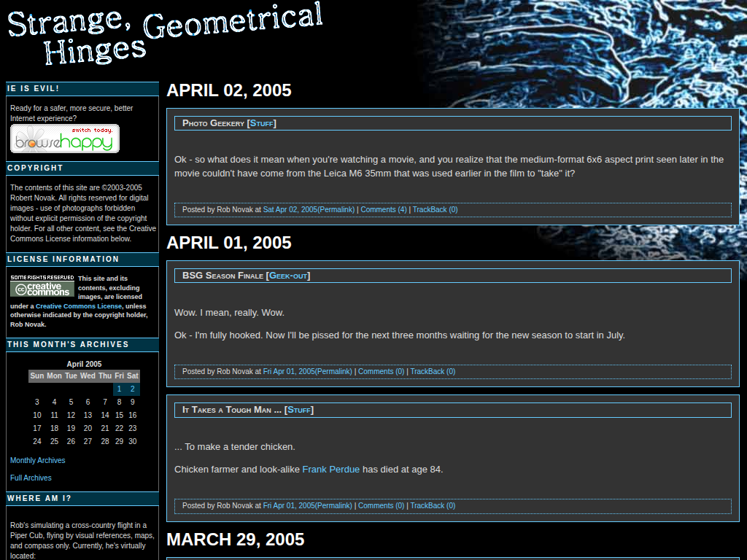The height and width of the screenshot is (560, 747).
Task: Open Comments (4) on Photo Geekery post
Action: pyautogui.click(x=383, y=210)
